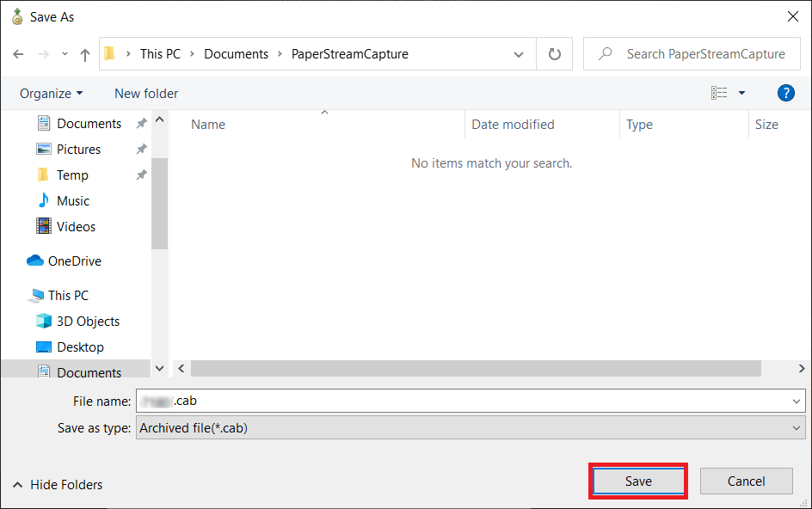Viewport: 812px width, 509px height.
Task: Click the horizontal scrollbar thumb
Action: pos(476,368)
